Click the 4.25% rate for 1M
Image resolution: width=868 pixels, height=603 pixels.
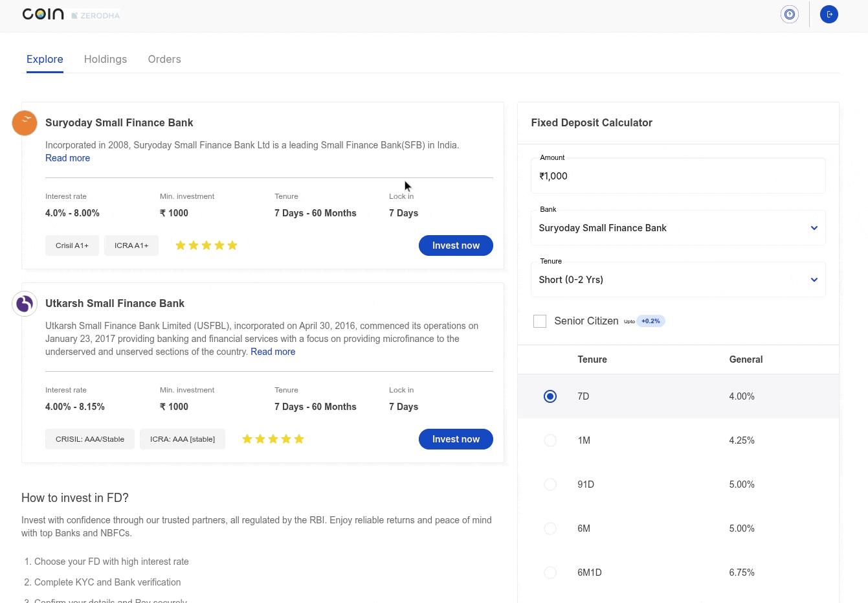coord(742,440)
